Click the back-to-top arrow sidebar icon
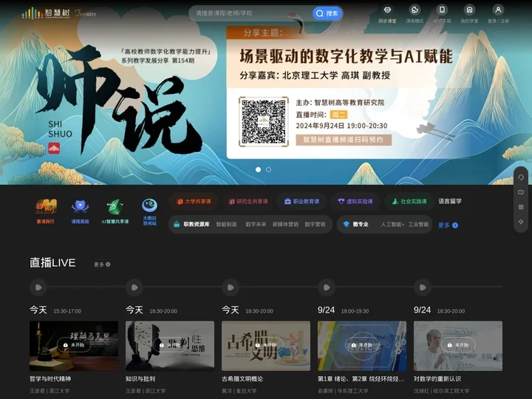Viewport: 532px width, 399px height. (521, 222)
